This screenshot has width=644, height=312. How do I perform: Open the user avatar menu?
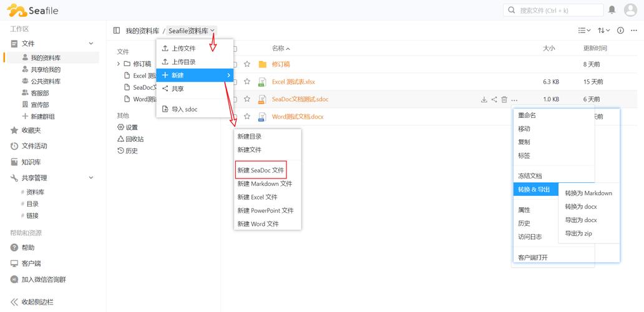[630, 10]
